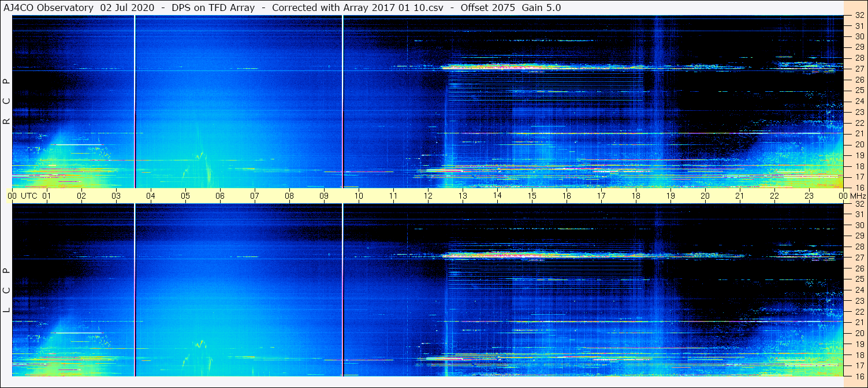The image size is (868, 388).
Task: Select the 13 hour mark on UTC axis
Action: click(x=463, y=196)
